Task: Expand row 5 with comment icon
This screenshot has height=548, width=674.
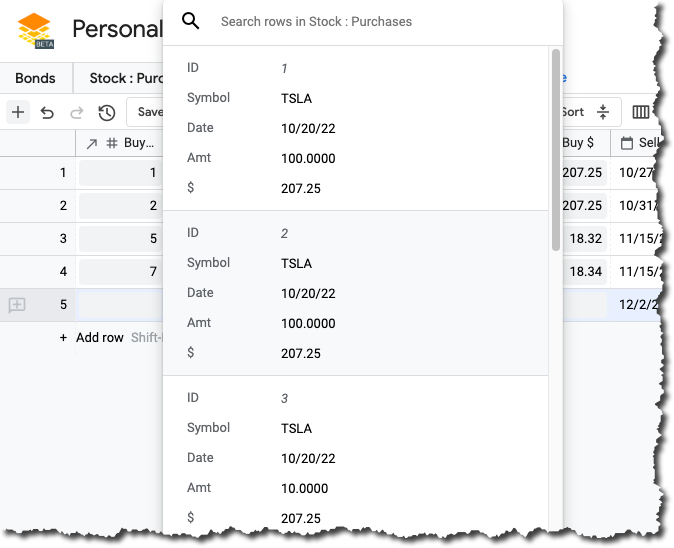Action: (x=17, y=305)
